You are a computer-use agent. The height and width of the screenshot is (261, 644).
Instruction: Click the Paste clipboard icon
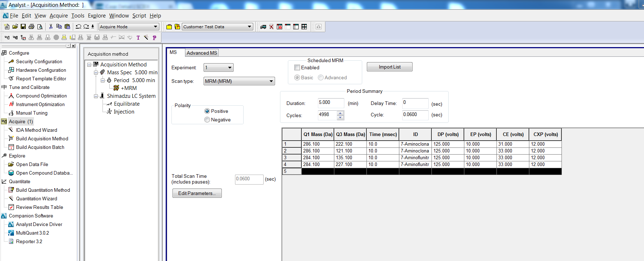click(67, 27)
